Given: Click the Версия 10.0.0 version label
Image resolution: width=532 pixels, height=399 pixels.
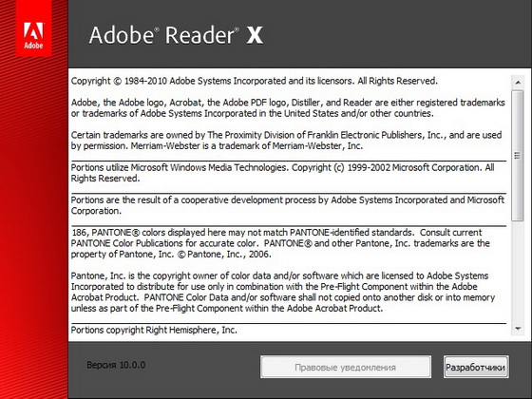Looking at the screenshot, I should [116, 365].
